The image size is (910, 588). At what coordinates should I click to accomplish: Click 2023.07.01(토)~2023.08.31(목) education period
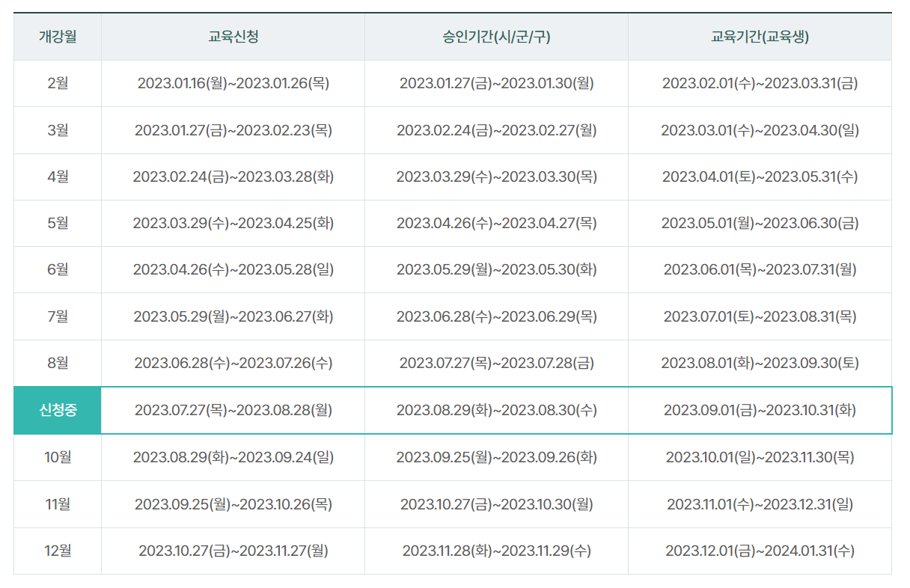tap(760, 316)
